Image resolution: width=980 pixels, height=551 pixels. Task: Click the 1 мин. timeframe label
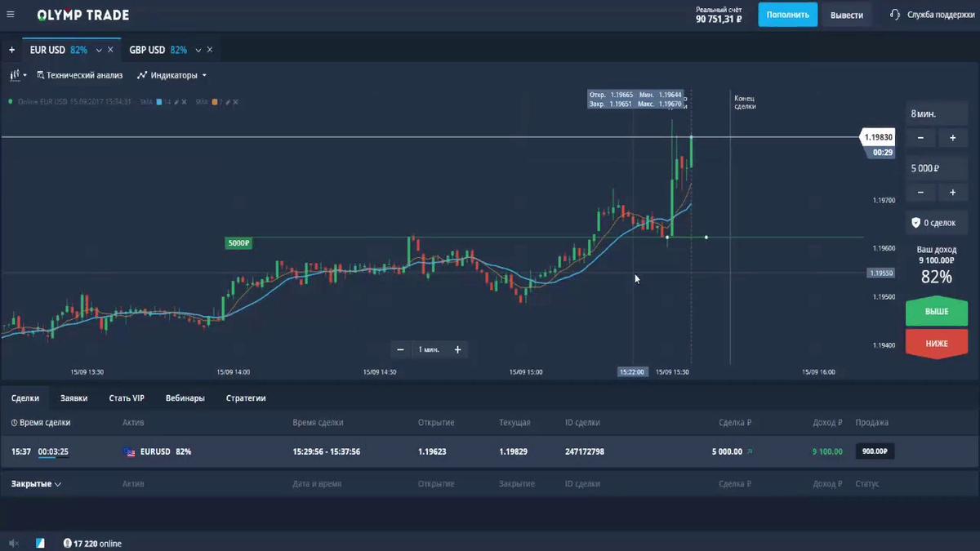tap(429, 349)
